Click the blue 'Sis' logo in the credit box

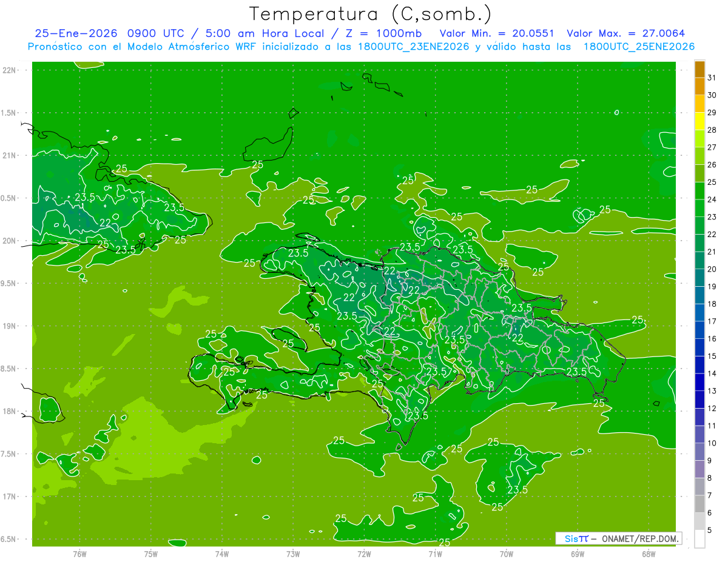pyautogui.click(x=571, y=538)
